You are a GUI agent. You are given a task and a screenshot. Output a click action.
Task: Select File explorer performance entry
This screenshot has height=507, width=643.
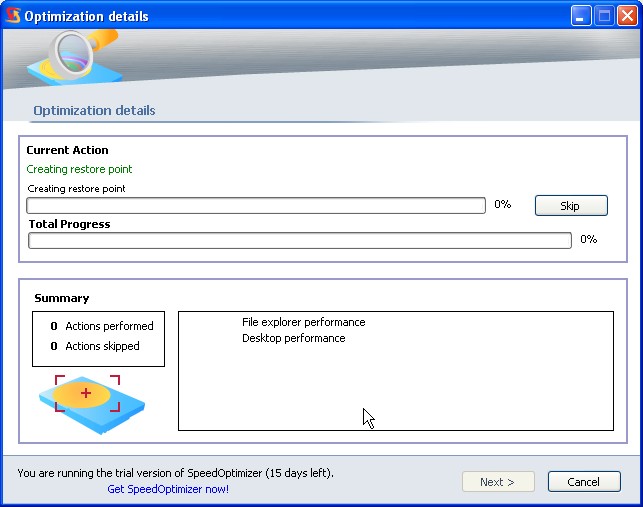(303, 322)
